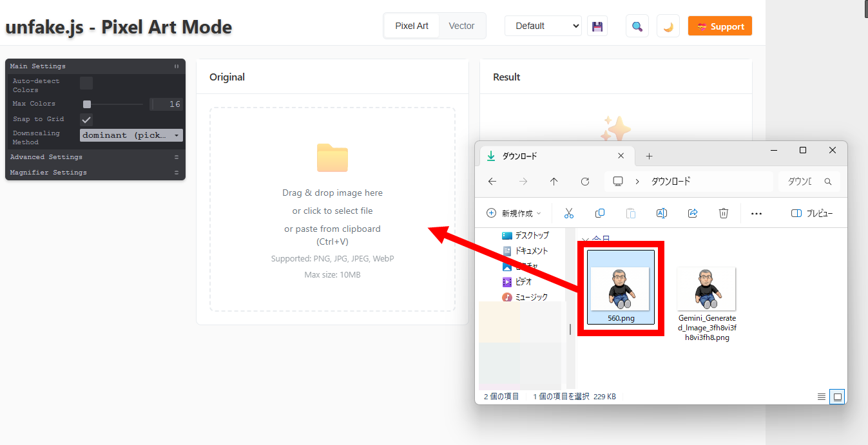Open the 新規作成 (New) menu

point(514,213)
